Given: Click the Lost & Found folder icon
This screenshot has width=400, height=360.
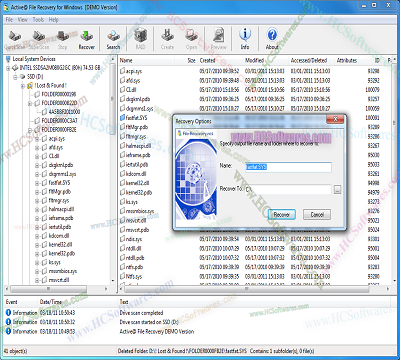Looking at the screenshot, I should 30,86.
